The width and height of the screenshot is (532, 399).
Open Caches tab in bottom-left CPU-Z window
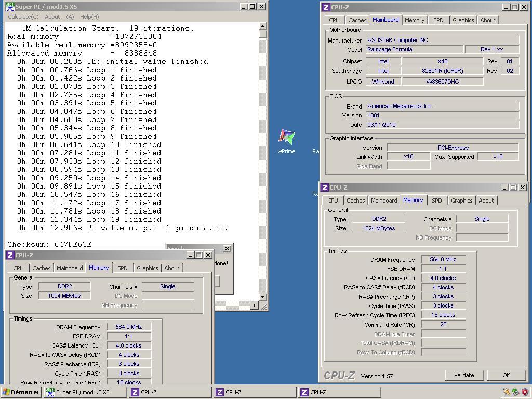pyautogui.click(x=42, y=268)
